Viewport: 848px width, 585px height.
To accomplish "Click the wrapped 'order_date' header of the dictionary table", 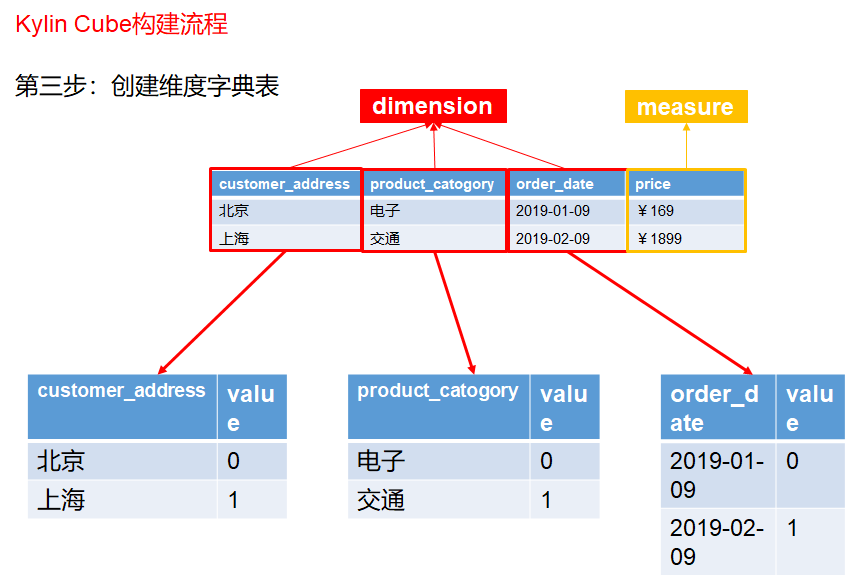I will click(714, 408).
